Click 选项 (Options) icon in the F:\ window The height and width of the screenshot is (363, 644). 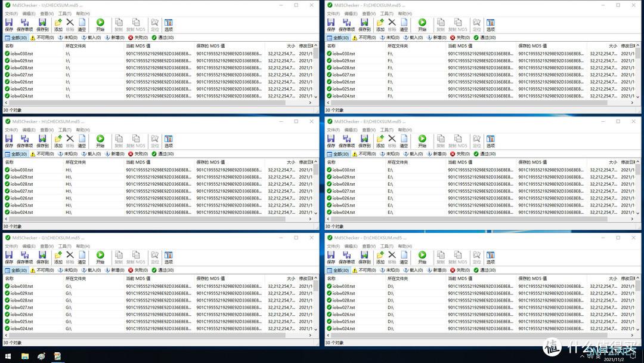click(x=490, y=24)
